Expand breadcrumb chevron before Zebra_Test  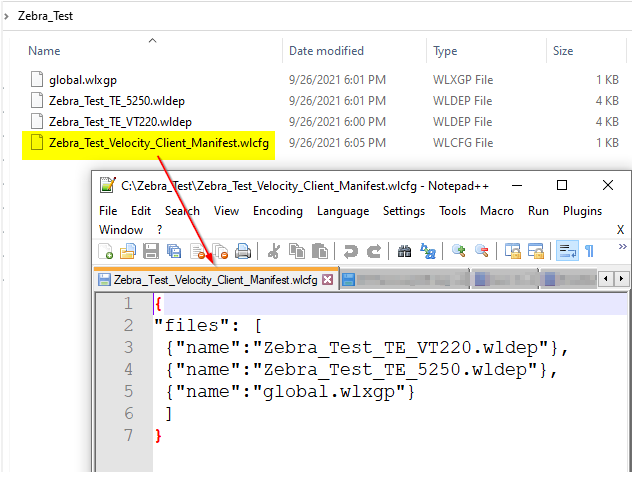click(x=6, y=17)
